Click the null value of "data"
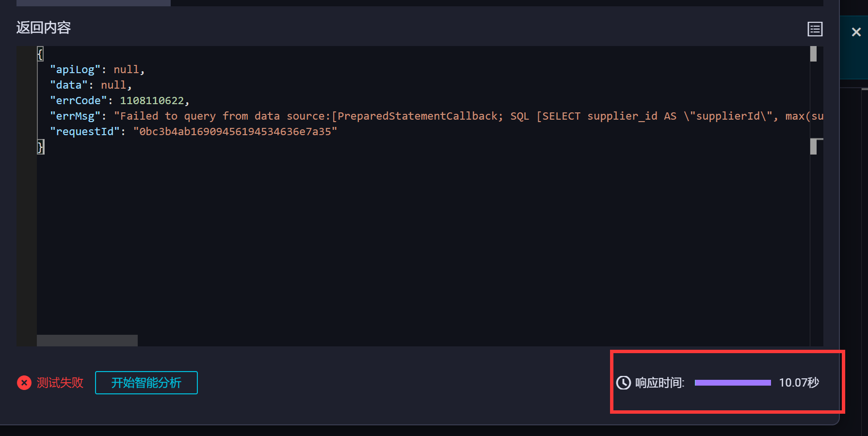The width and height of the screenshot is (868, 436). [x=113, y=85]
